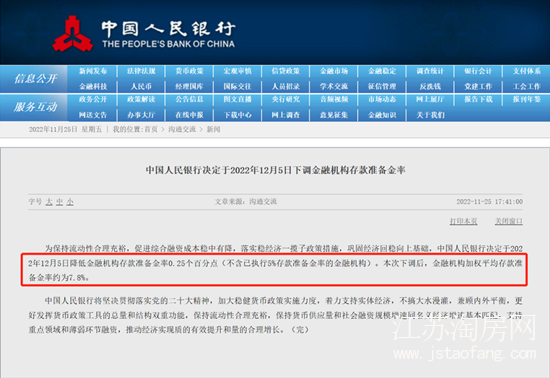Image resolution: width=550 pixels, height=378 pixels.
Task: Go to 支付体系 section
Action: click(527, 71)
